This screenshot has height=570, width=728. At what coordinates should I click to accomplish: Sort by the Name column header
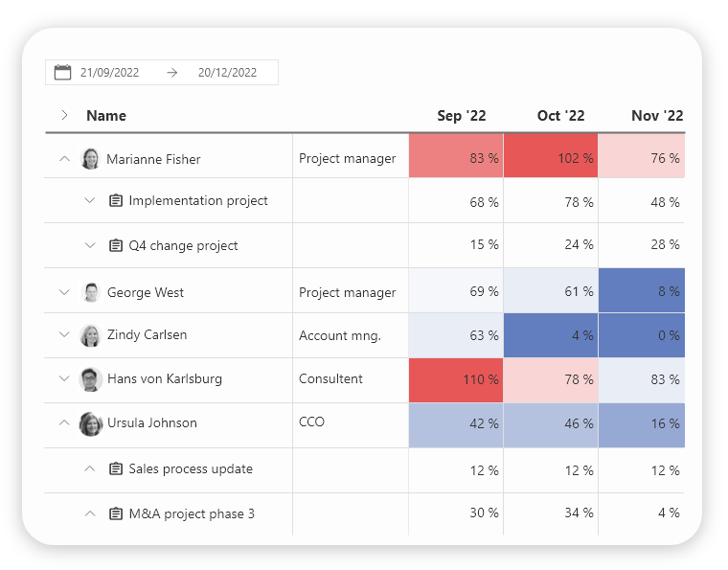106,116
